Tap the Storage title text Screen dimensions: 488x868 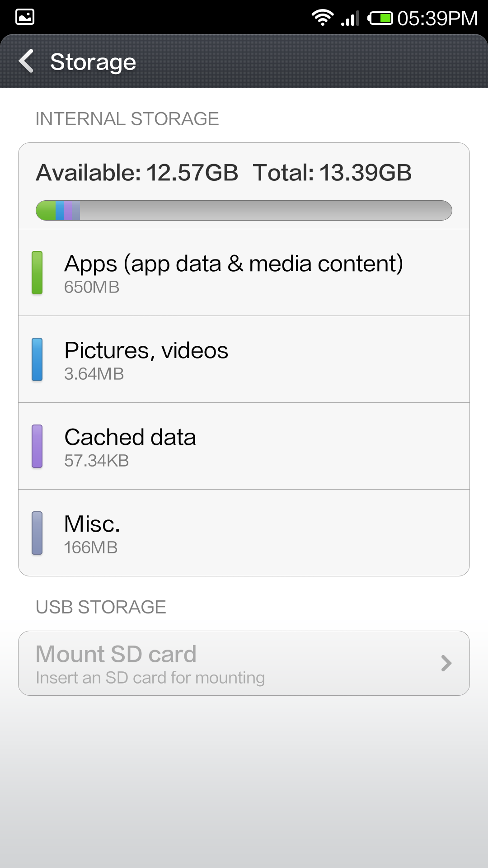tap(93, 62)
